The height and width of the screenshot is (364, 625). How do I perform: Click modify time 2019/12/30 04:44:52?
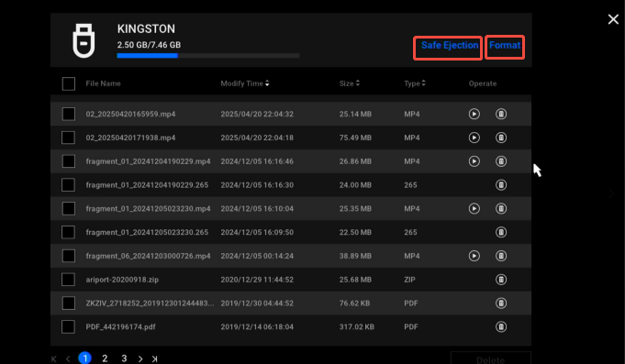[257, 303]
